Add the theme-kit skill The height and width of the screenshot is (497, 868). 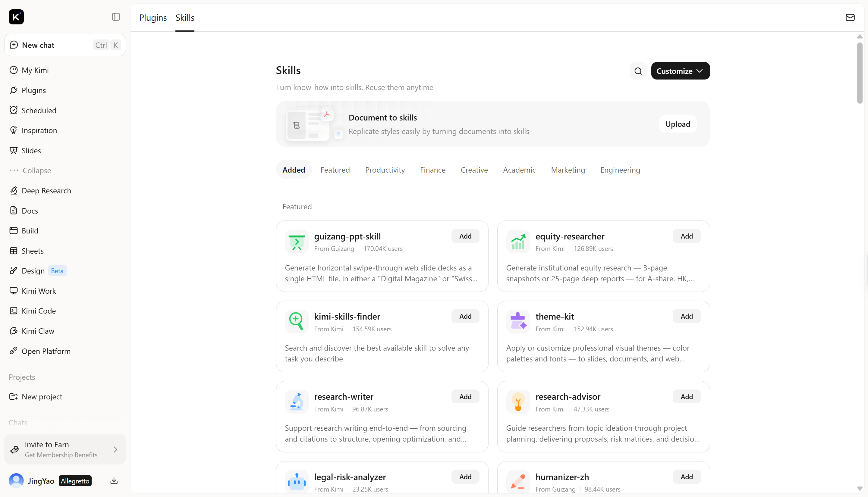(686, 317)
